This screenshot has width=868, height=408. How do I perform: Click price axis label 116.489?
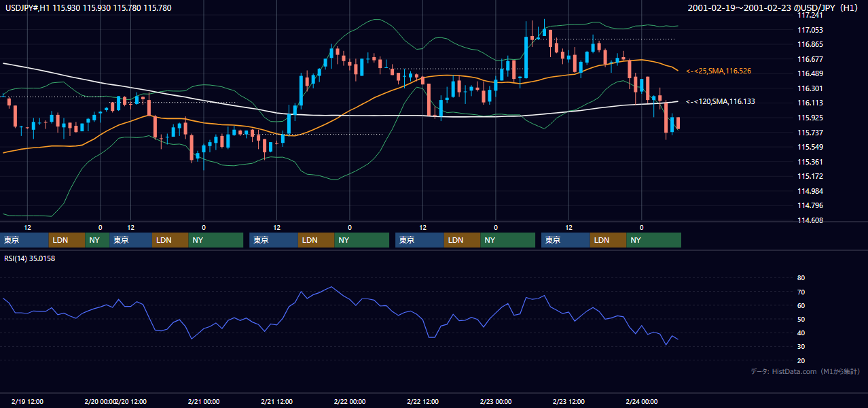tap(810, 73)
